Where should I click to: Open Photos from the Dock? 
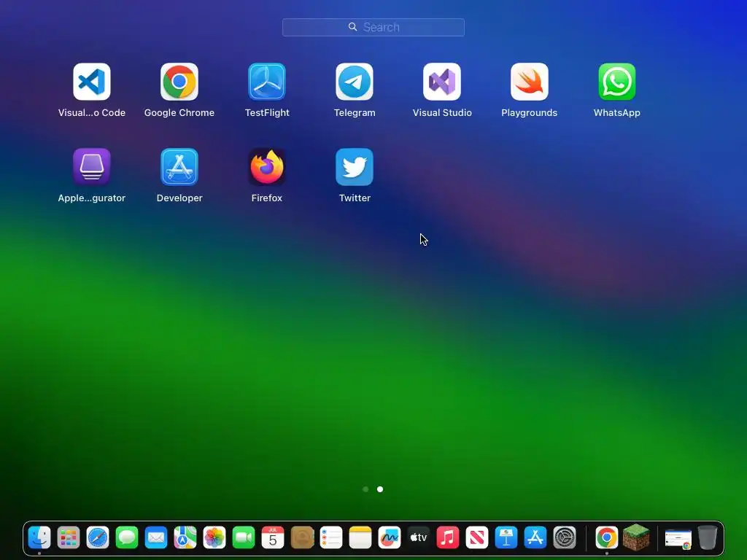[x=214, y=537]
